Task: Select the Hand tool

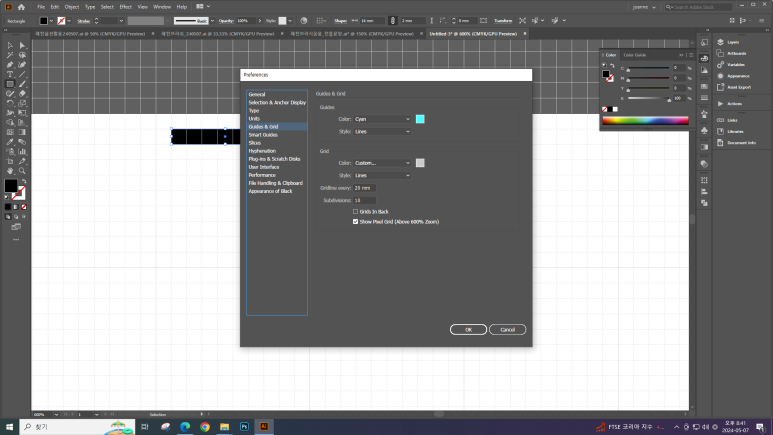Action: 10,171
